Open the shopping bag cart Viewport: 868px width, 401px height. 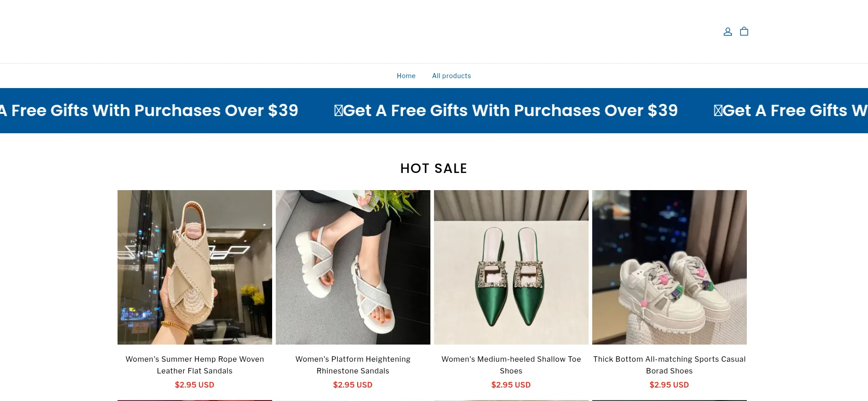(x=744, y=32)
